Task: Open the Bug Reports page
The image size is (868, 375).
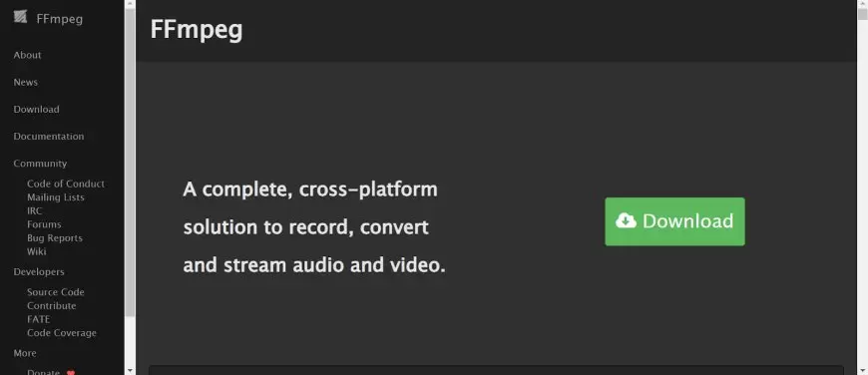Action: (55, 237)
